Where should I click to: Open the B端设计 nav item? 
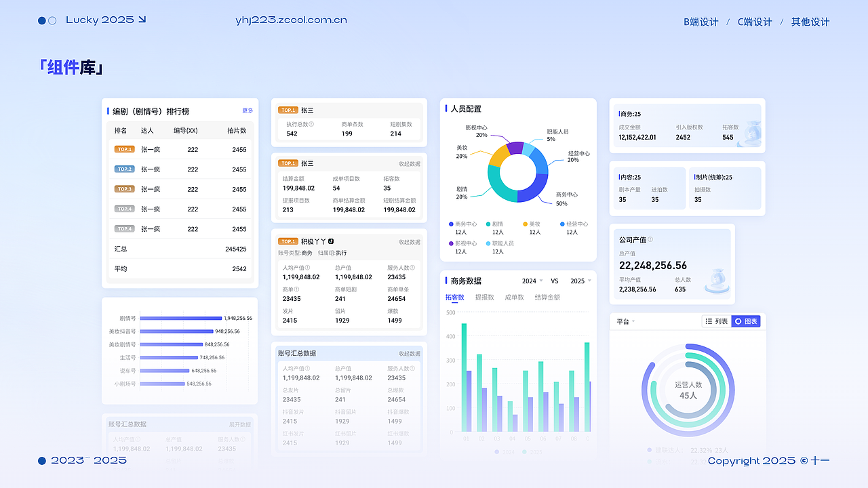point(701,22)
